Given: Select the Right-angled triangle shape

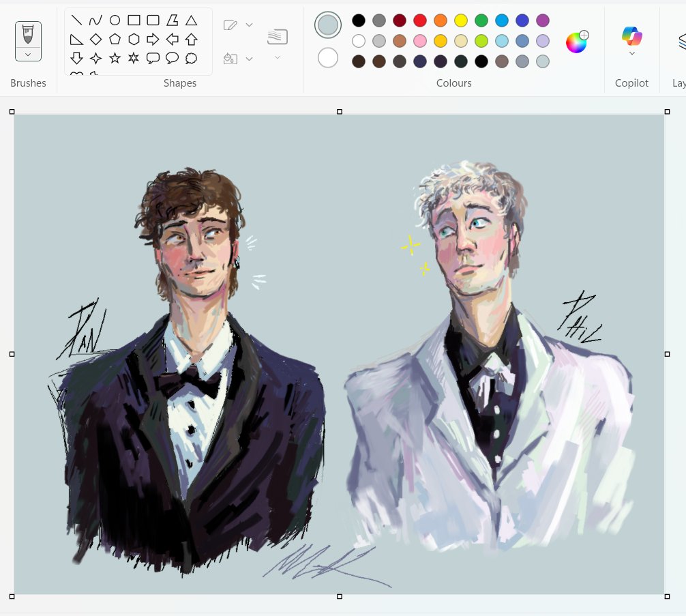Looking at the screenshot, I should [x=76, y=40].
